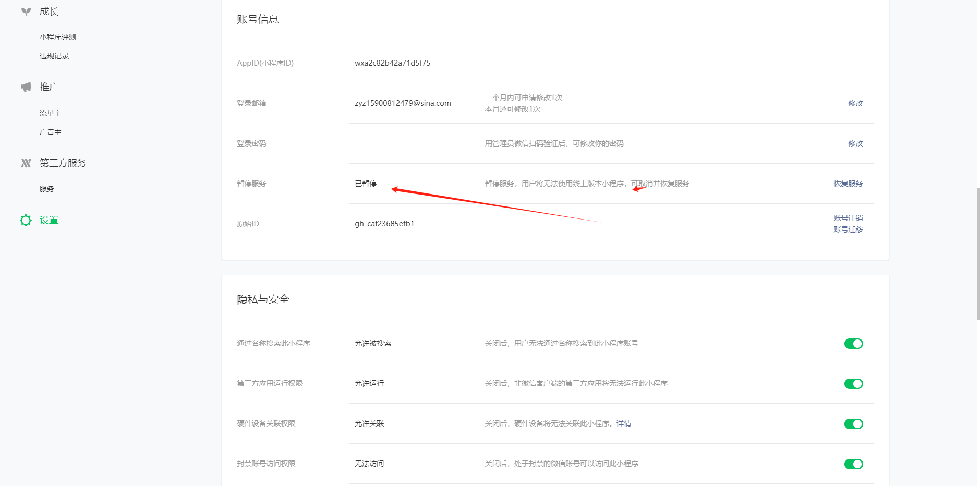Click the sprout icon beside 成长

26,11
